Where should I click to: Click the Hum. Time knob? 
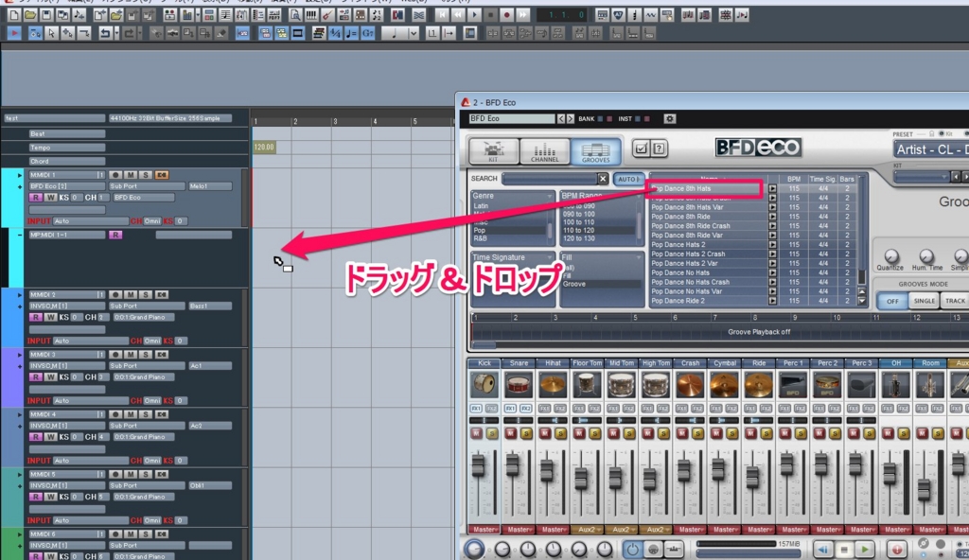pos(925,256)
